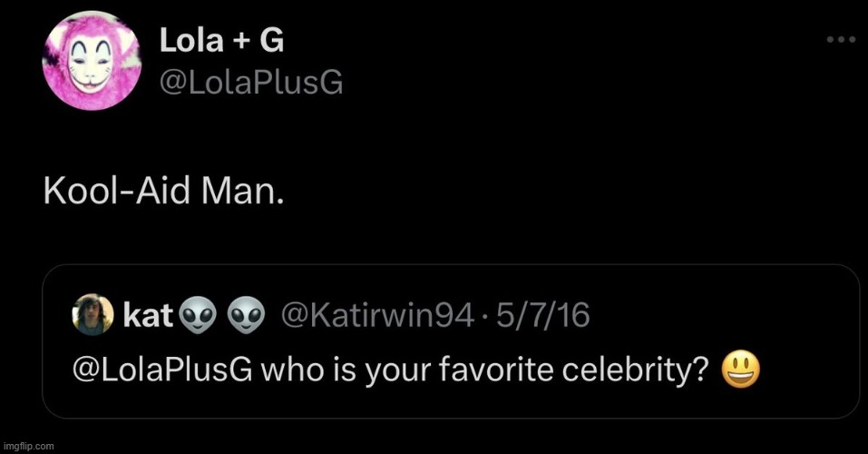
Task: Open the @Katirwin94 profile handle
Action: [378, 315]
